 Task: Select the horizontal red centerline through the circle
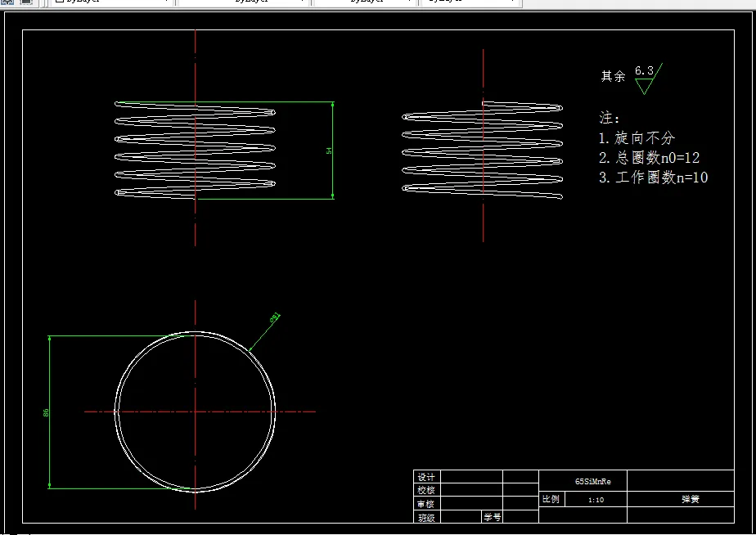pos(200,411)
